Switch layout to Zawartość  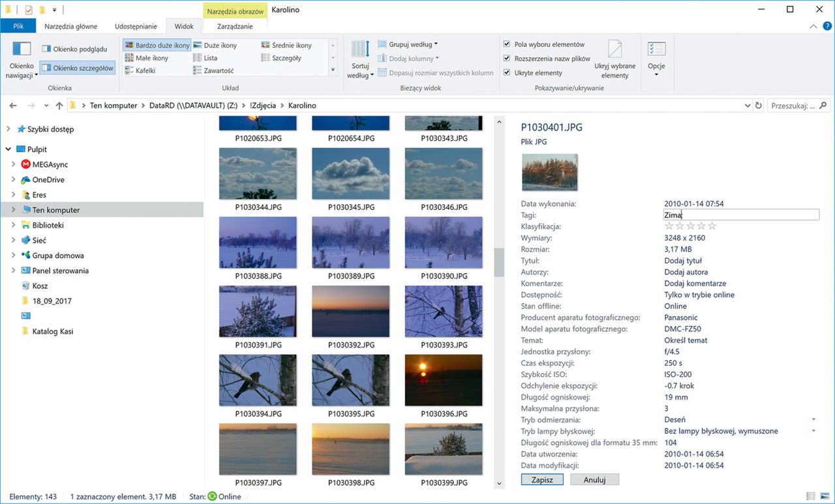(214, 70)
